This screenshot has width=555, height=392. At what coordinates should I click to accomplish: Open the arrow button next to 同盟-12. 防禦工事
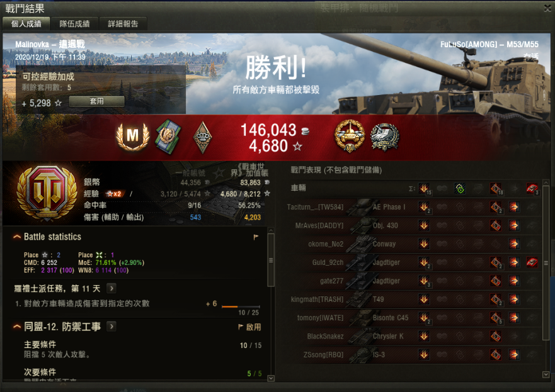(x=112, y=327)
